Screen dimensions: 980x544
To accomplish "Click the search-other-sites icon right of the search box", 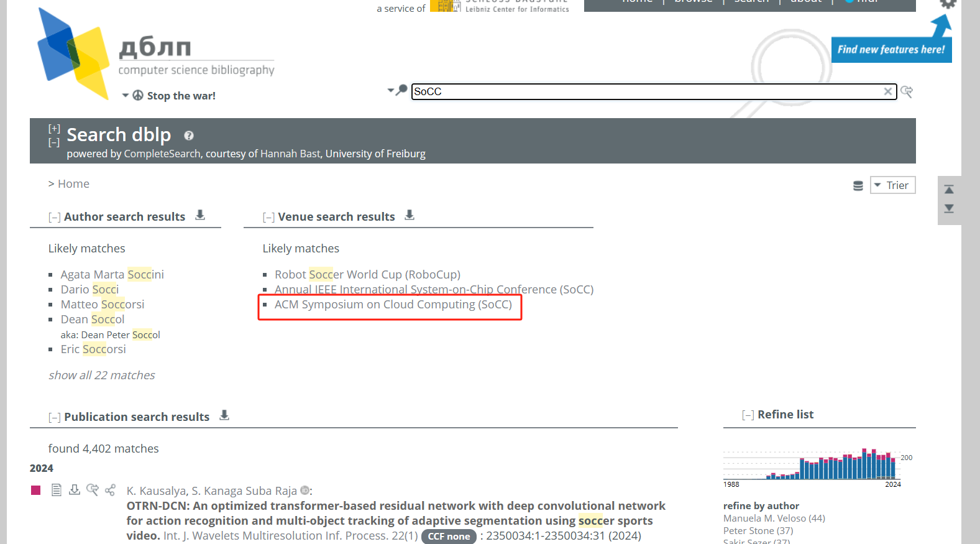I will [x=907, y=91].
